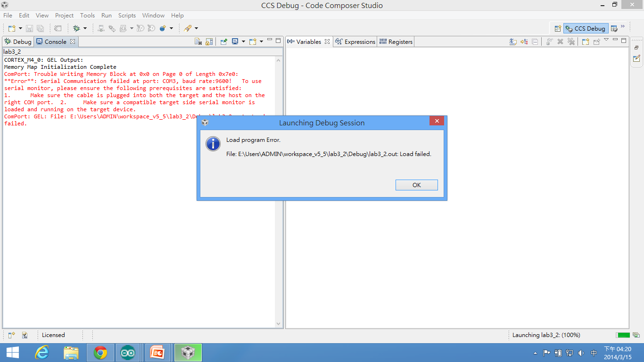Click the flashlight Search toolbar icon

[x=188, y=28]
